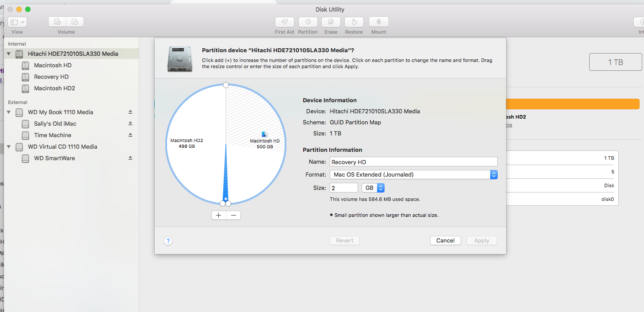Eject Sally's Old iMac volume

[130, 123]
